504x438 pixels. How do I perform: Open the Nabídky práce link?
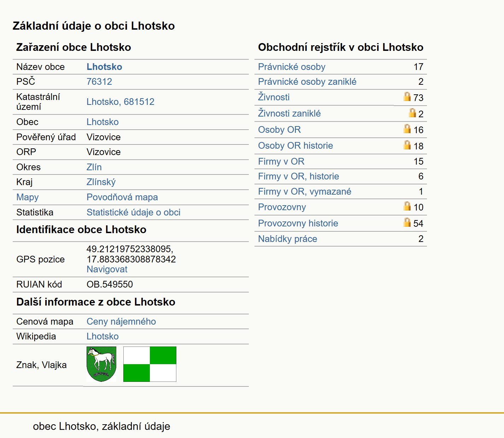[x=287, y=239]
